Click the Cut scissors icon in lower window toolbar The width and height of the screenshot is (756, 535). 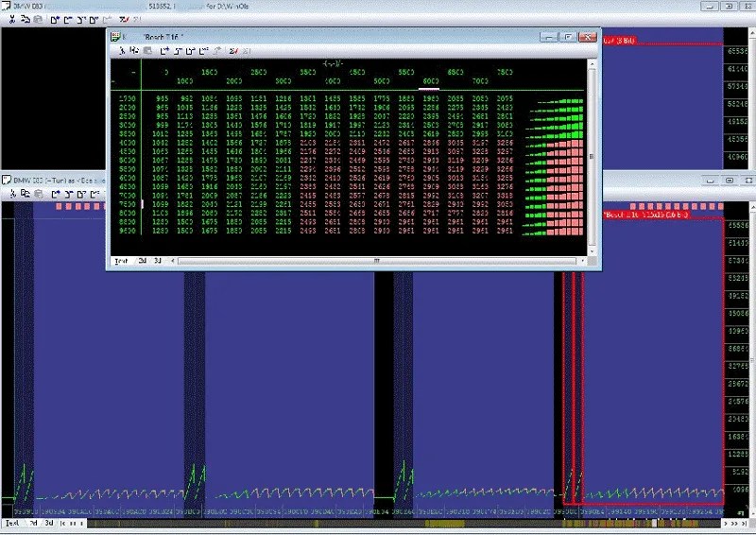(13, 194)
